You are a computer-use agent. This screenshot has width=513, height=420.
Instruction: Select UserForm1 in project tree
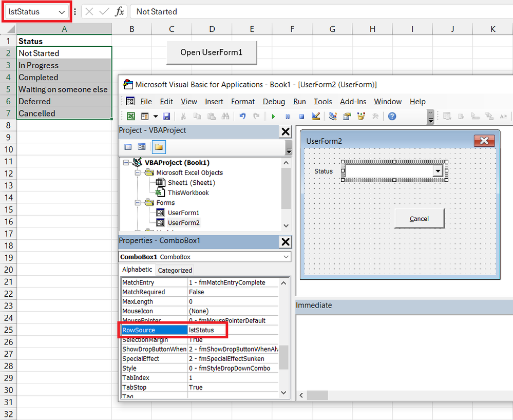183,213
